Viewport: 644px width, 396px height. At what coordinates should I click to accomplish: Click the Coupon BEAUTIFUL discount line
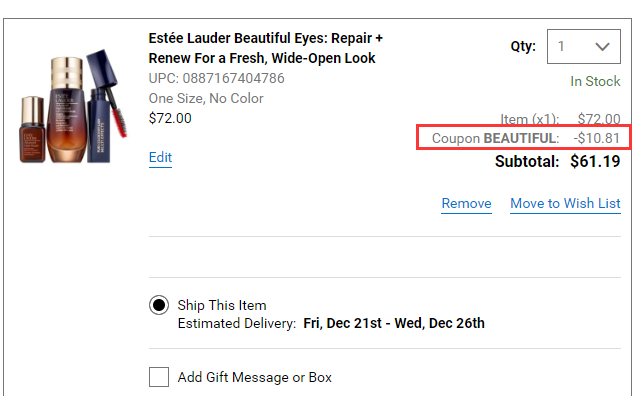(526, 138)
